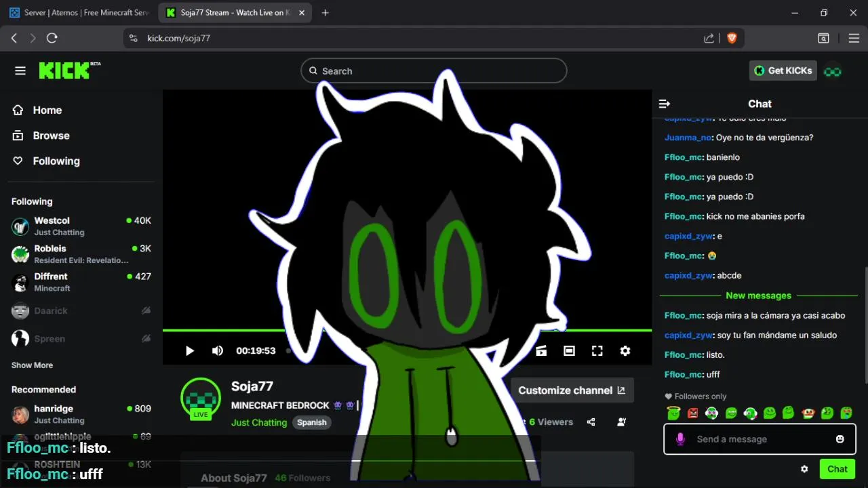
Task: Open Westcol's channel in Following list
Action: pos(81,226)
